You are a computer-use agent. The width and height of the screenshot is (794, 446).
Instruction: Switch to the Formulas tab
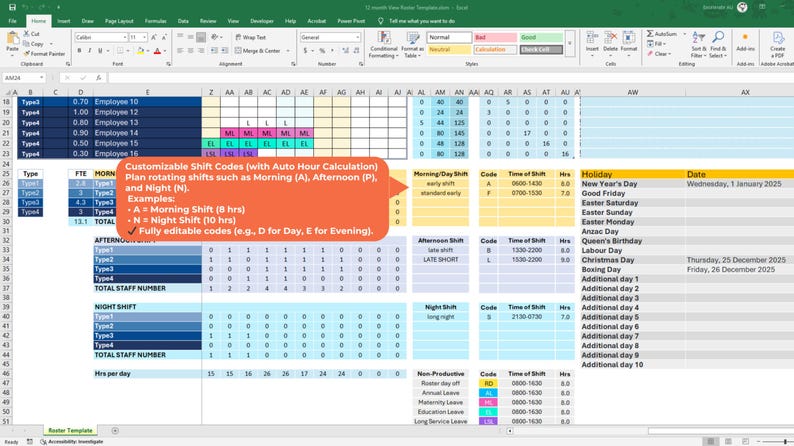(x=155, y=21)
